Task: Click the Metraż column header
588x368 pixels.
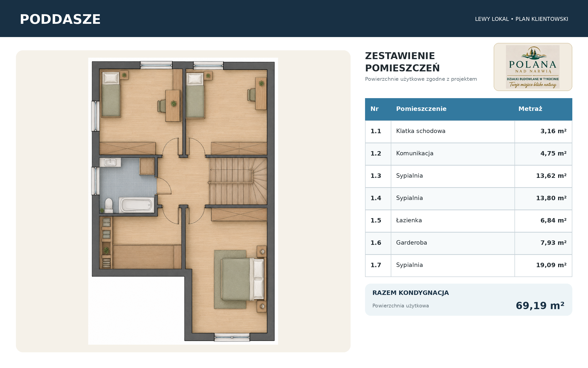Action: coord(530,109)
